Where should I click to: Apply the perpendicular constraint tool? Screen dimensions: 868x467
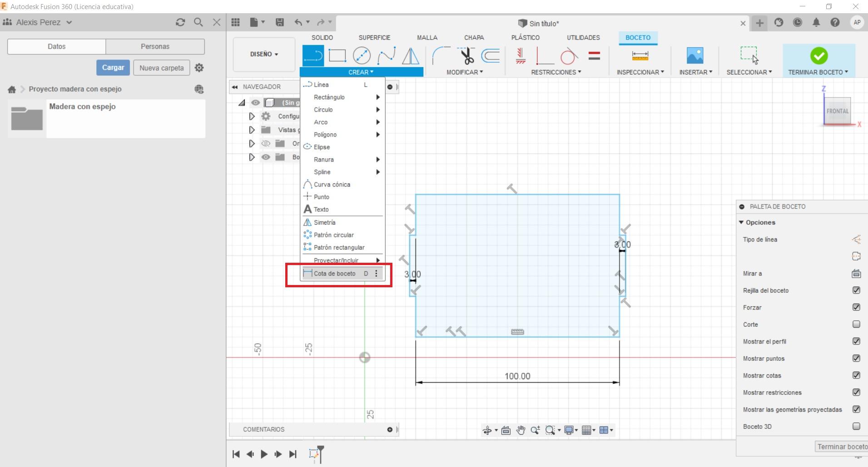[x=545, y=56]
